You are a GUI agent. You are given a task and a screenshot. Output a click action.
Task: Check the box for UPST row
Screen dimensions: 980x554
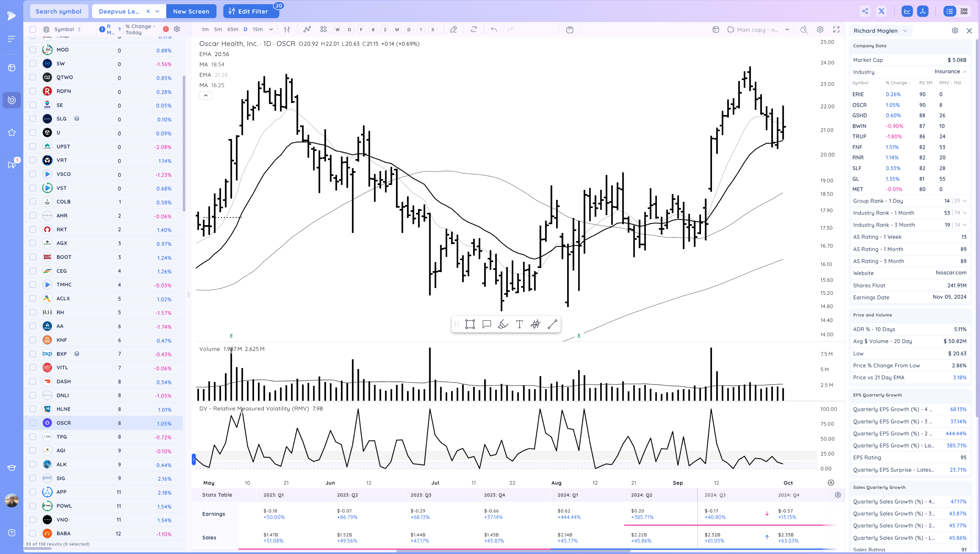point(33,146)
